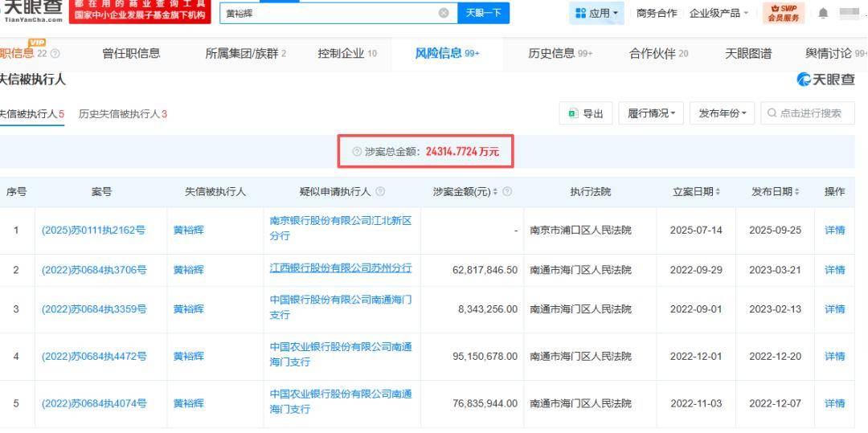Click 详情 for the 2022-12-20 row

coord(834,356)
